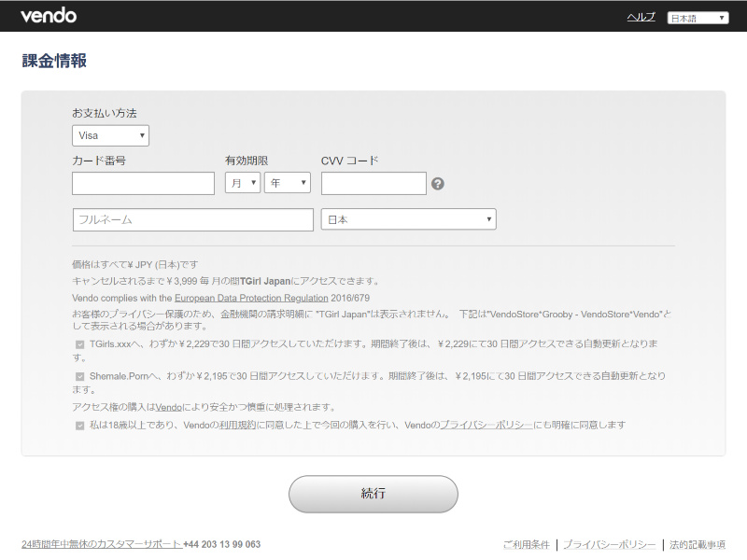
Task: Open the expiry month (月) dropdown
Action: click(243, 183)
